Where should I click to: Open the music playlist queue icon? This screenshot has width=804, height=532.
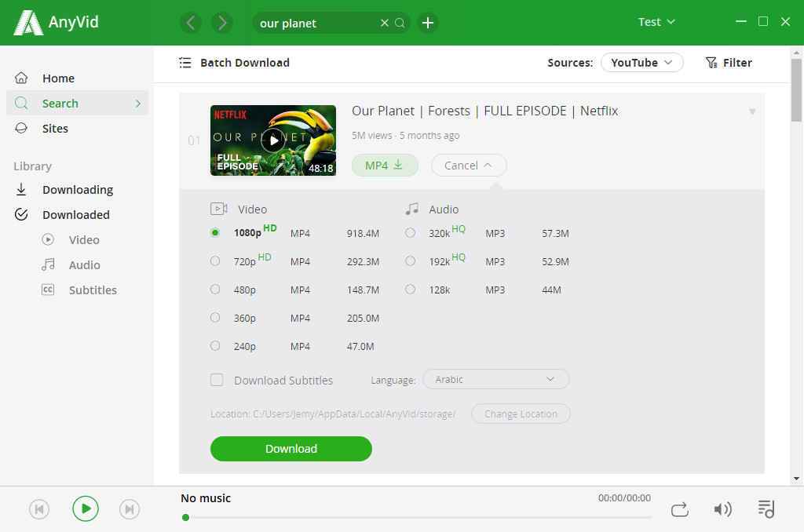click(766, 509)
